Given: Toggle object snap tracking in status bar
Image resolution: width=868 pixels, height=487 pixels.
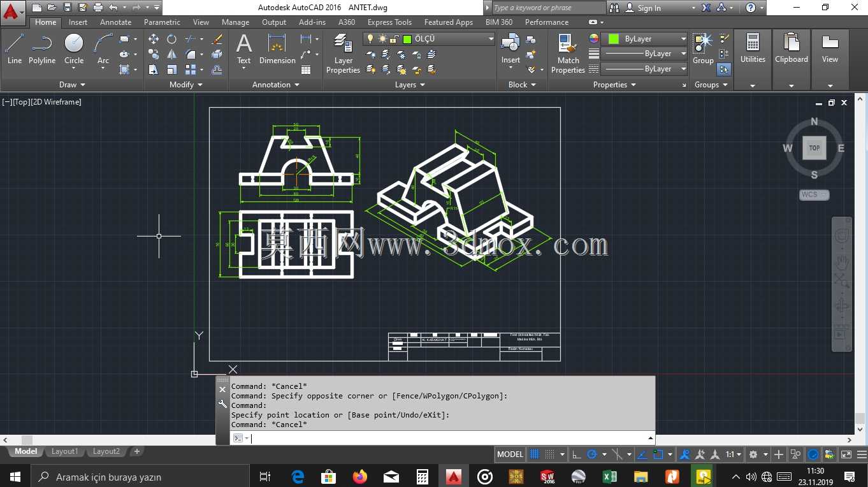Looking at the screenshot, I should (x=642, y=454).
